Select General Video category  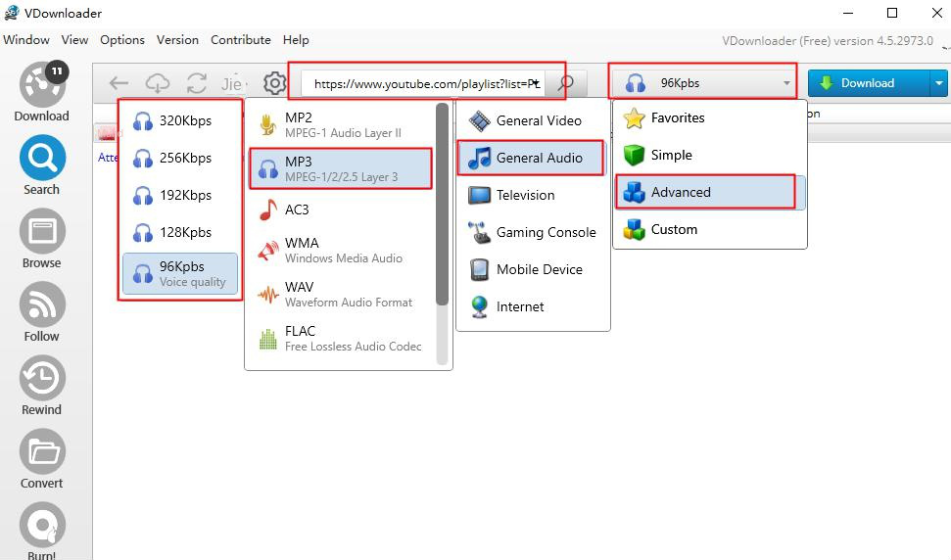(x=533, y=120)
